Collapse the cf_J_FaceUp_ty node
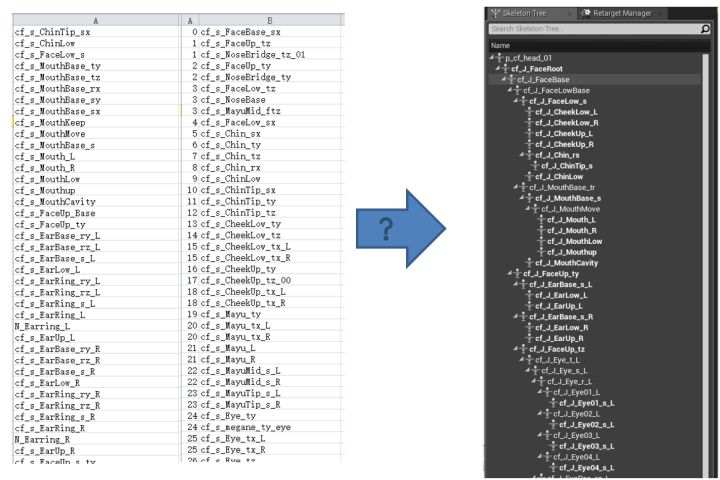720x480 pixels. tap(509, 273)
